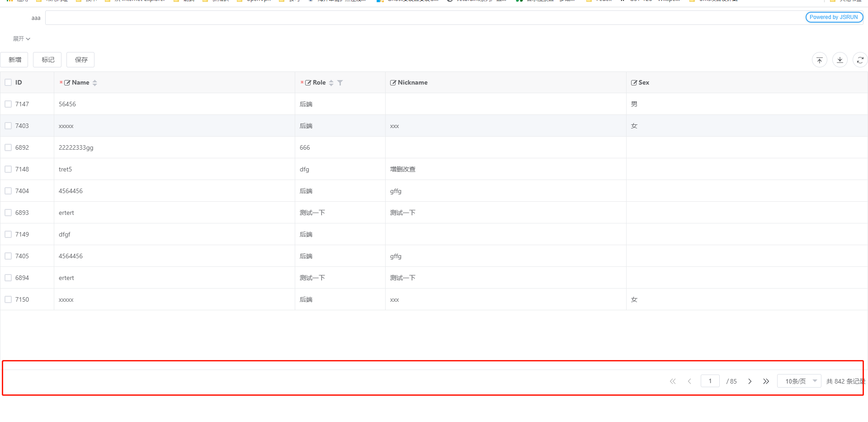868x422 pixels.
Task: Check the checkbox for row 6893
Action: coord(8,212)
